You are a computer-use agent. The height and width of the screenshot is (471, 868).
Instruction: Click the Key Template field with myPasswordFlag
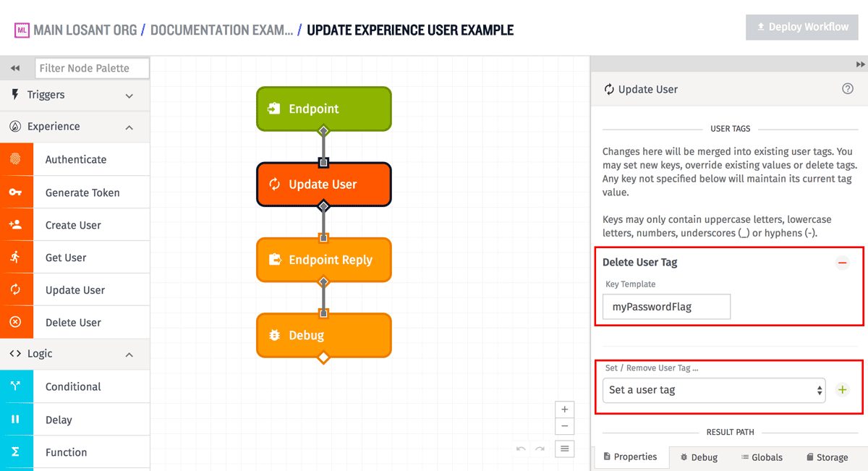[x=666, y=307]
